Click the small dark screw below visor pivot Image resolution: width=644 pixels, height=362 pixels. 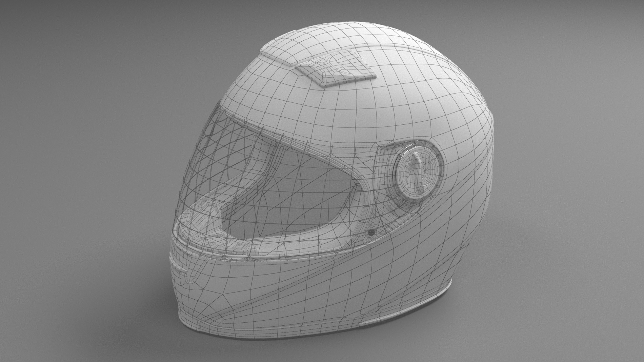click(372, 232)
